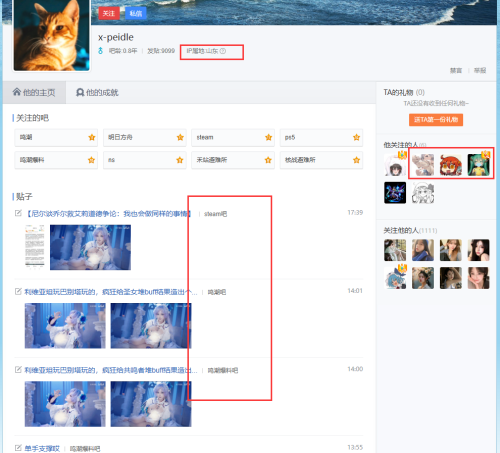500x453 pixels.
Task: Open the 鸣潮 followed bar entry
Action: tap(56, 137)
